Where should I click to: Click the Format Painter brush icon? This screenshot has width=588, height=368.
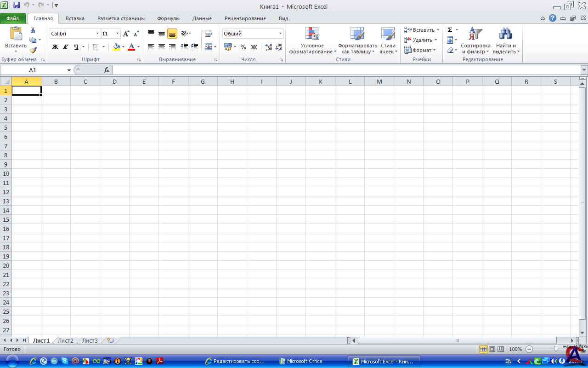(x=33, y=50)
